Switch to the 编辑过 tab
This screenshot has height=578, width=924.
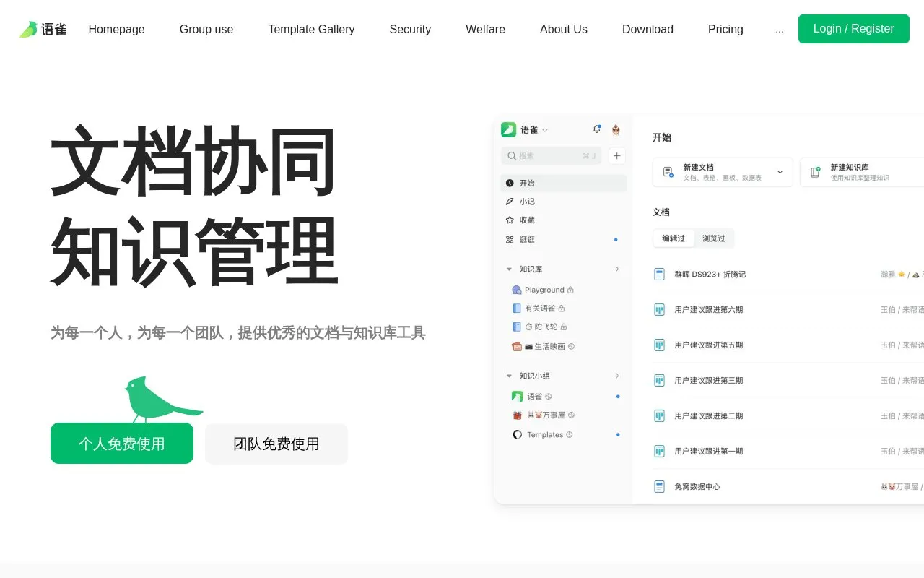coord(674,238)
